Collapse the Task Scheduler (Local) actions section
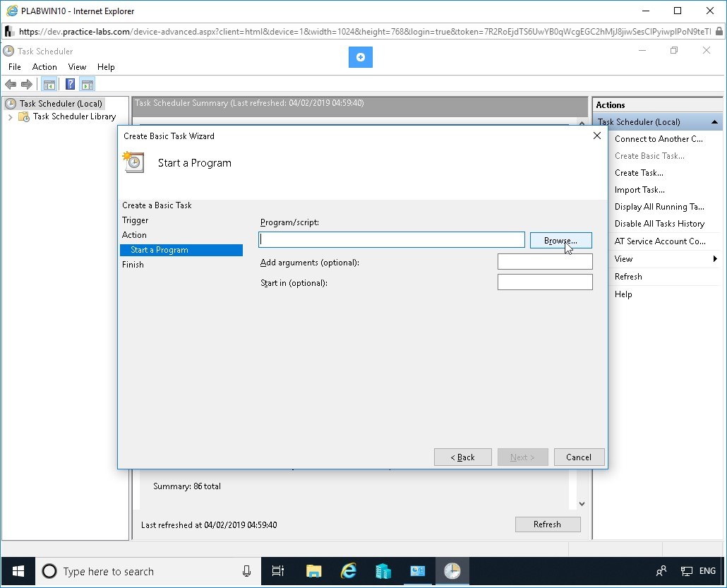The height and width of the screenshot is (588, 727). [714, 122]
